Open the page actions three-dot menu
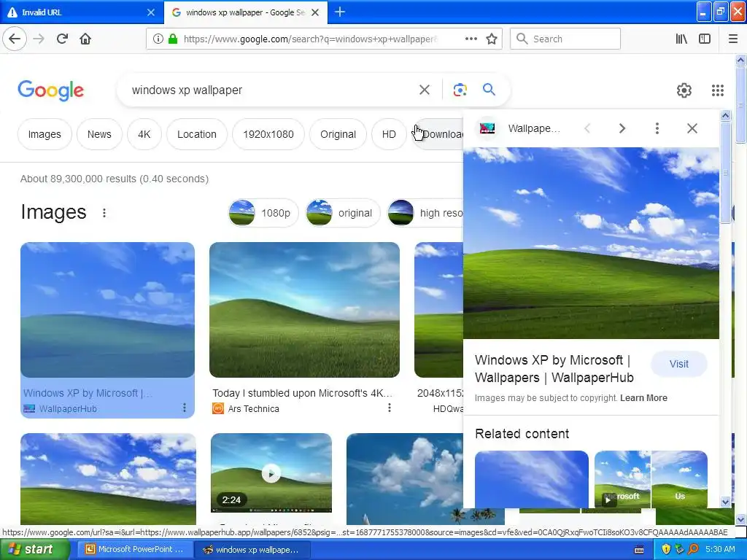 471,39
